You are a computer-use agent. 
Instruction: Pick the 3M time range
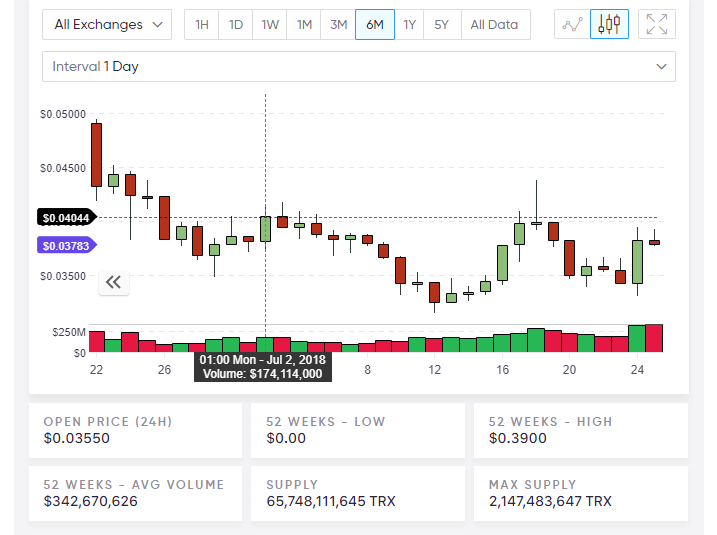coord(339,25)
